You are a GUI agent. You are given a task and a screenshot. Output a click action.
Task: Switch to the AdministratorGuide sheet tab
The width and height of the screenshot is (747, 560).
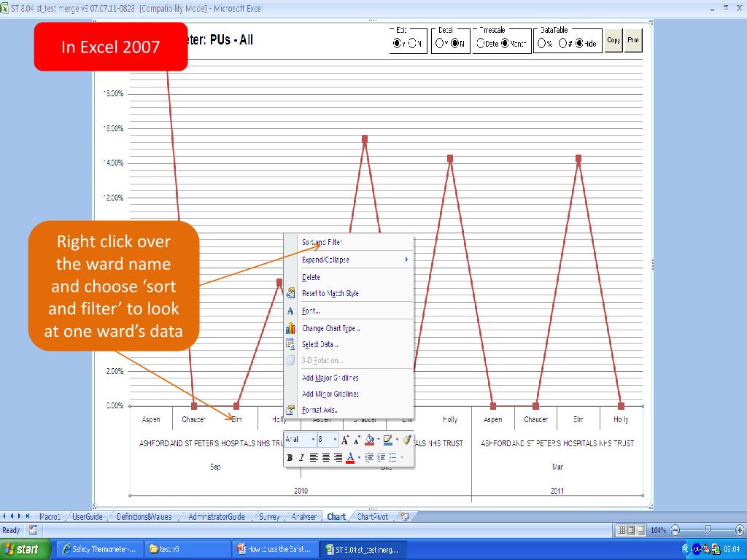(216, 517)
